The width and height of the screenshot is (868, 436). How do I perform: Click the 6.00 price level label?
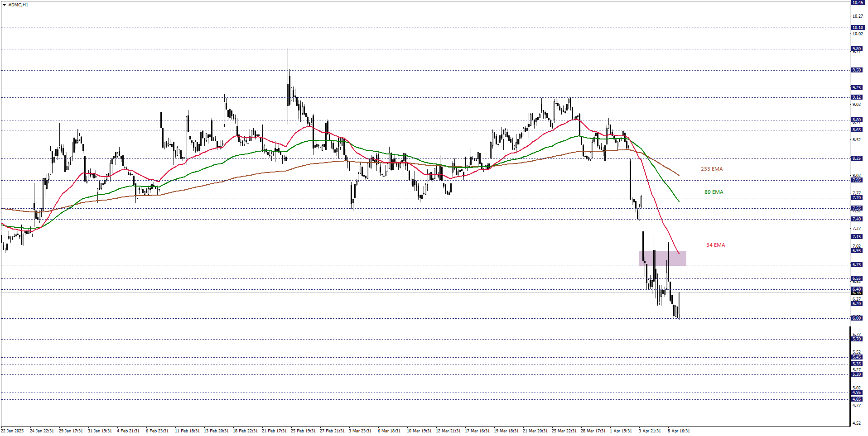(856, 318)
